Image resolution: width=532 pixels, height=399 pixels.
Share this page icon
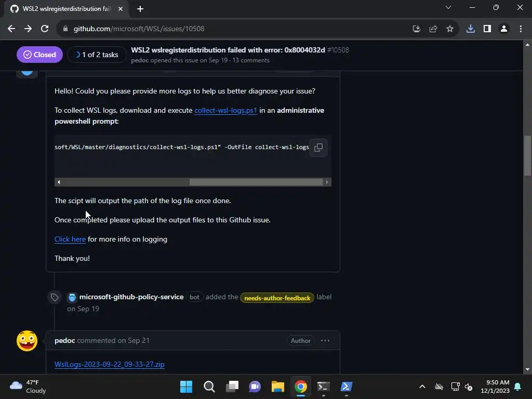pos(433,29)
